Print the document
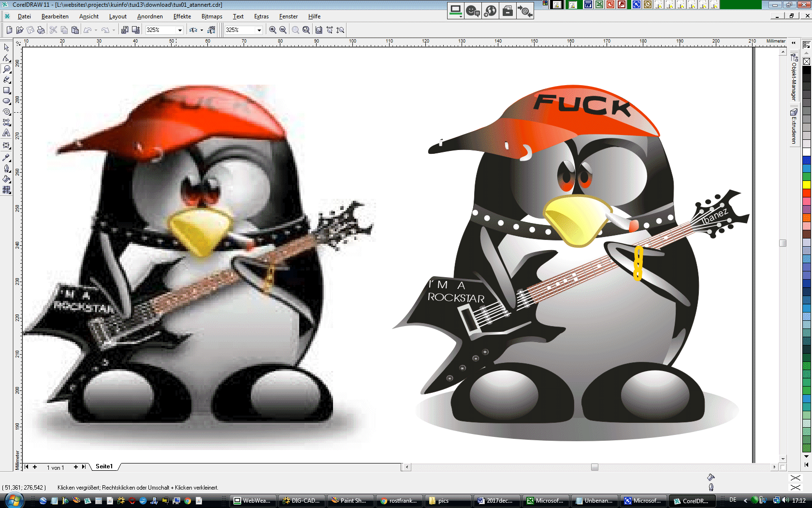The width and height of the screenshot is (812, 508). pos(41,30)
